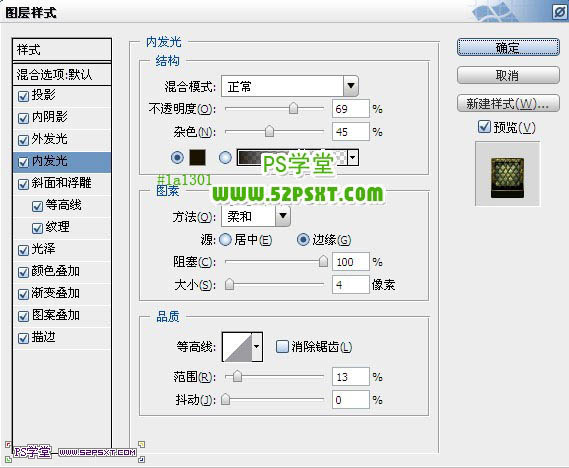
Task: Enable the 消除锯齿 checkbox
Action: click(x=282, y=347)
